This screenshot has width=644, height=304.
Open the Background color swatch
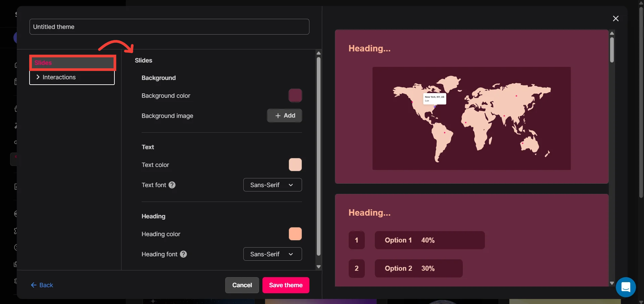click(295, 95)
